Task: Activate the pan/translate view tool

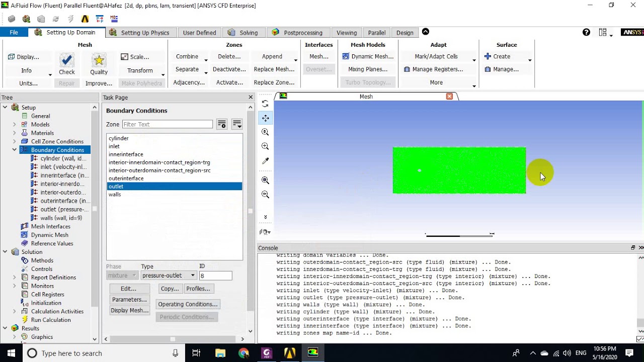Action: (265, 118)
